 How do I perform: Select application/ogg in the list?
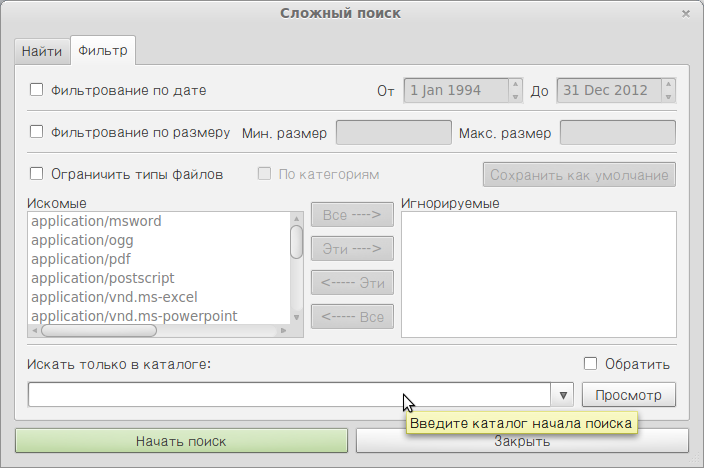point(159,240)
